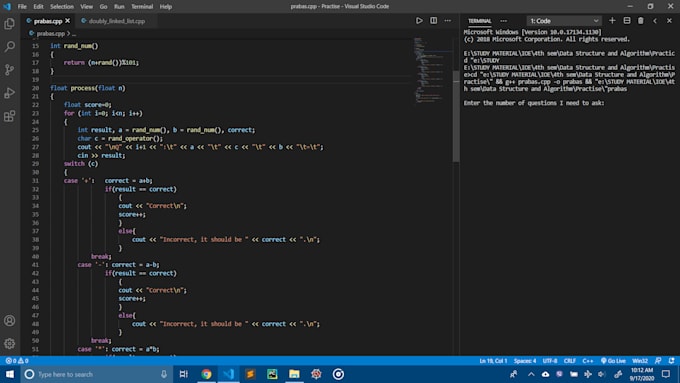Open the Search view in activity bar

click(10, 46)
